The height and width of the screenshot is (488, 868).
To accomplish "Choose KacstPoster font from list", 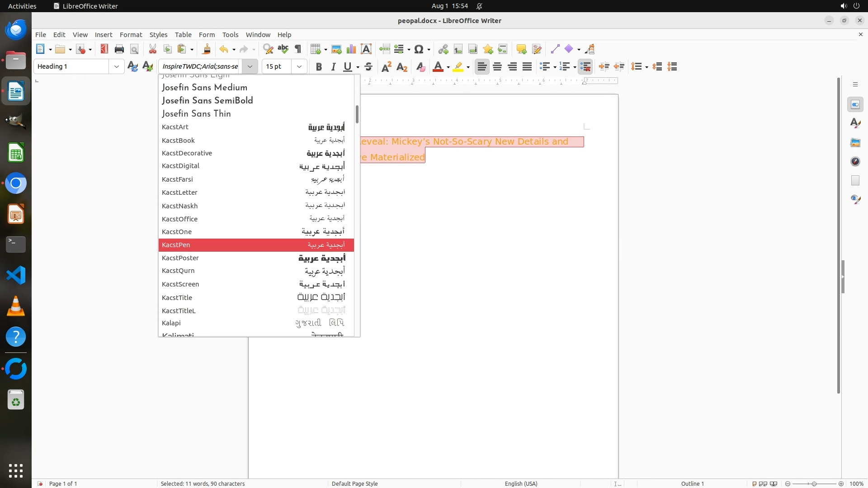I will pos(181,258).
